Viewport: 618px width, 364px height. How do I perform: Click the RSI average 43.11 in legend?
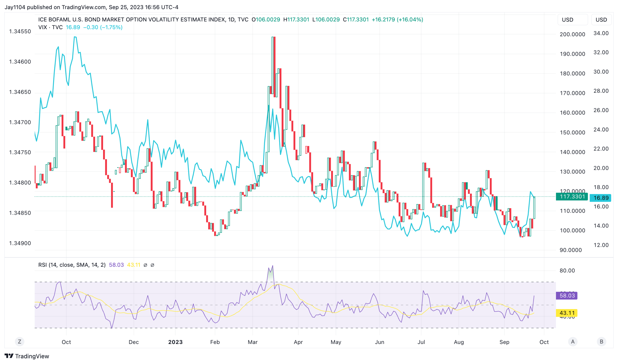coord(133,265)
